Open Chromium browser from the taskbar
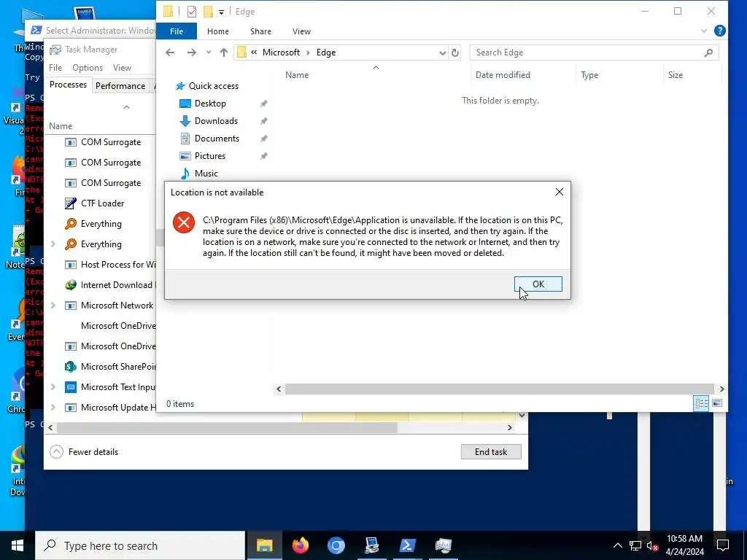Screen dimensions: 747x560 pos(336,545)
